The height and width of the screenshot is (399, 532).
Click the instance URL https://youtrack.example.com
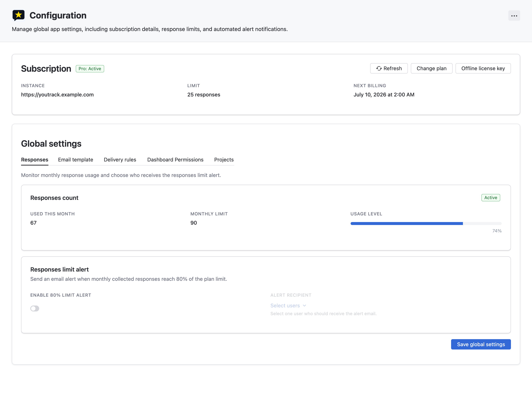coord(57,95)
